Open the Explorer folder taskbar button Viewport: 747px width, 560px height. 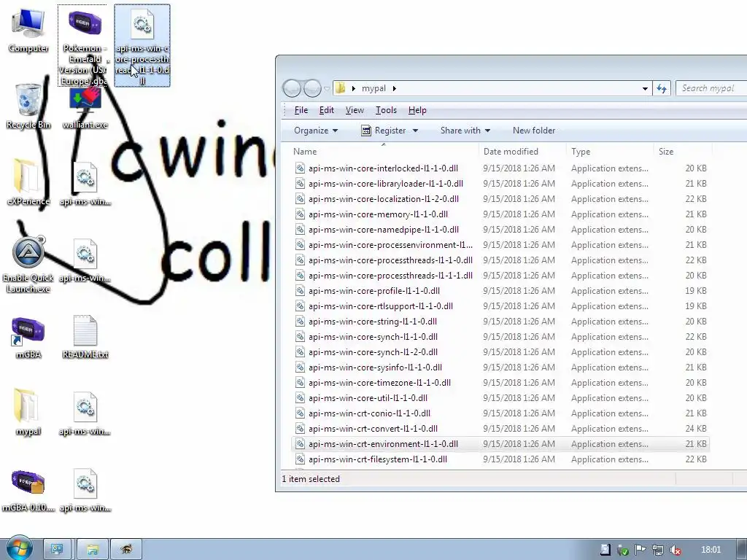[93, 550]
